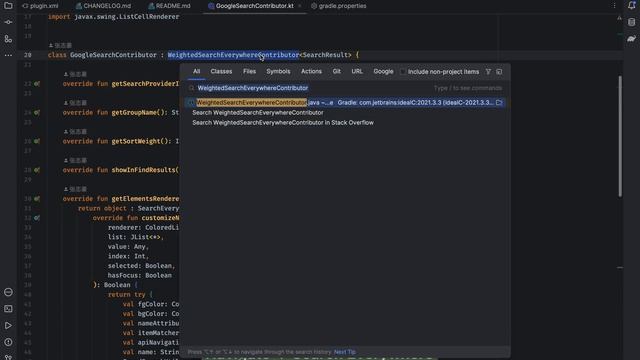The width and height of the screenshot is (640, 360).
Task: Click the line 20 gutter number
Action: coord(28,55)
